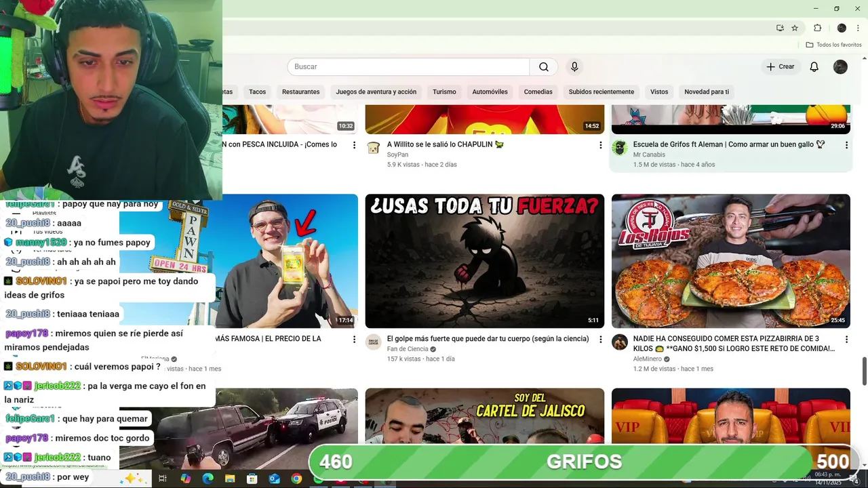868x488 pixels.
Task: Select the Turismo filter chip
Action: pos(444,91)
